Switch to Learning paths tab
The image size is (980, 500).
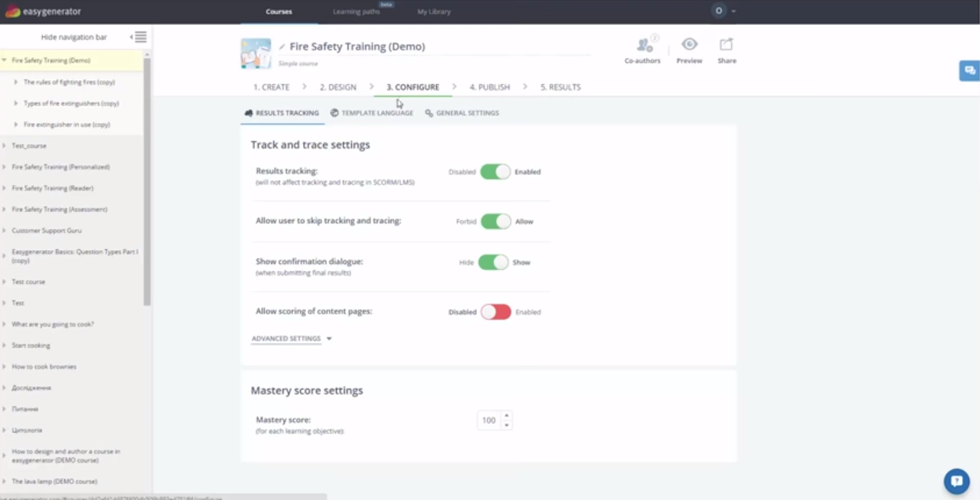[356, 12]
